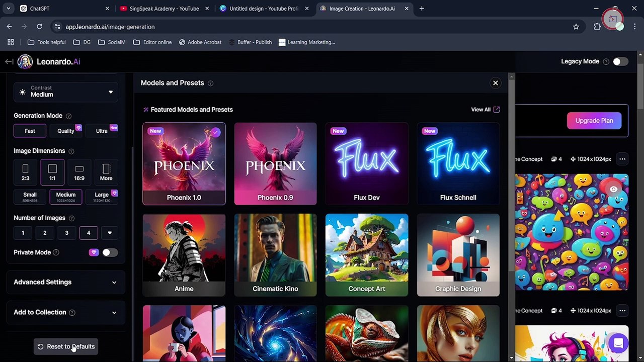Collapse the Leonardo.Ai sidebar arrow
This screenshot has width=644, height=362.
click(9, 61)
